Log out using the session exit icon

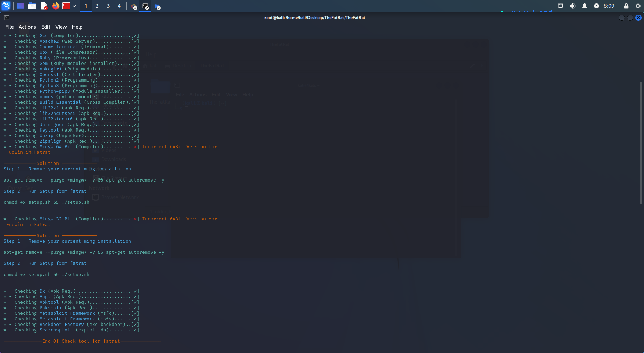coord(638,6)
